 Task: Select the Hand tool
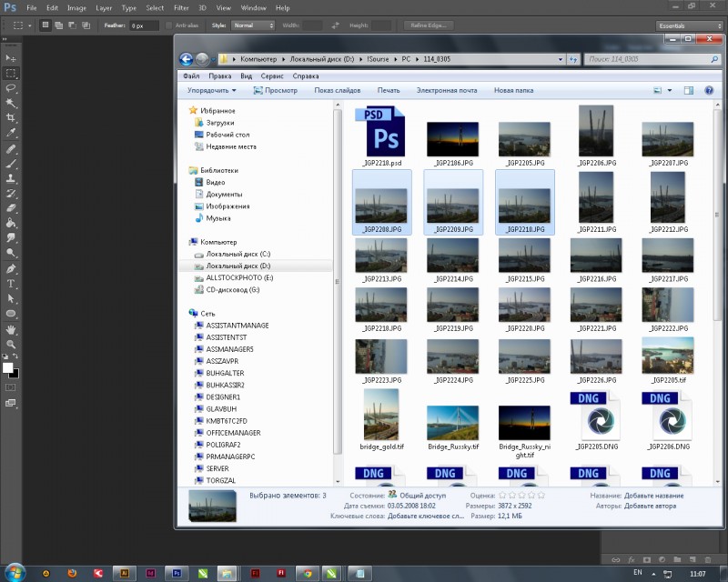[x=11, y=329]
